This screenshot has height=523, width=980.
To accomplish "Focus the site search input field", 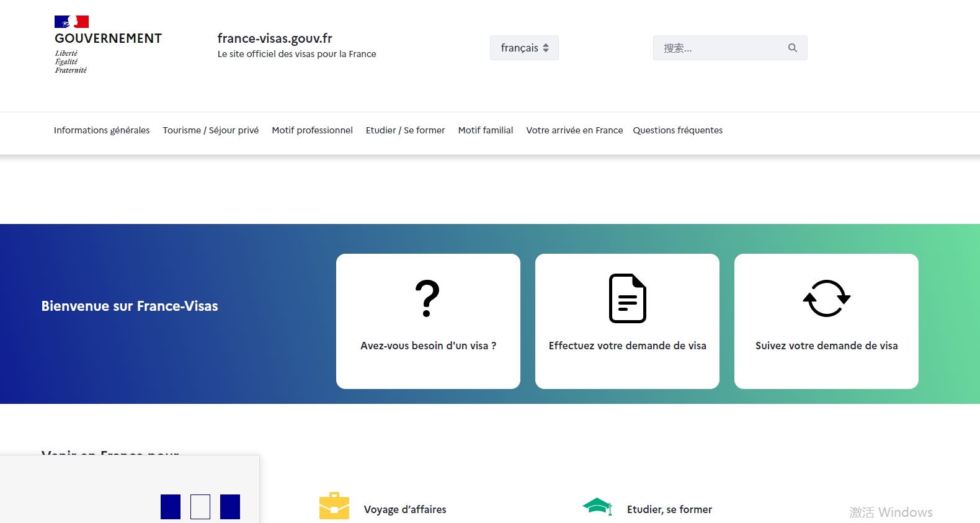I will point(719,48).
